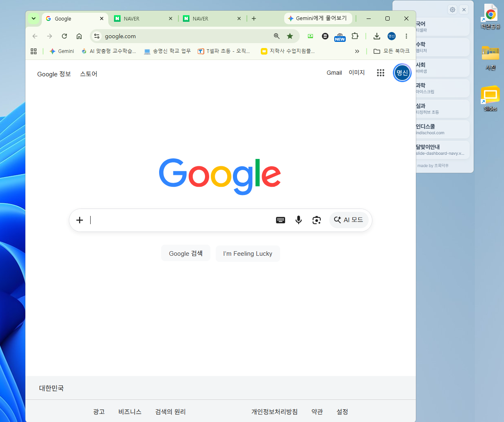This screenshot has height=422, width=504.
Task: Expand hidden bookmarks chevron
Action: [x=357, y=51]
